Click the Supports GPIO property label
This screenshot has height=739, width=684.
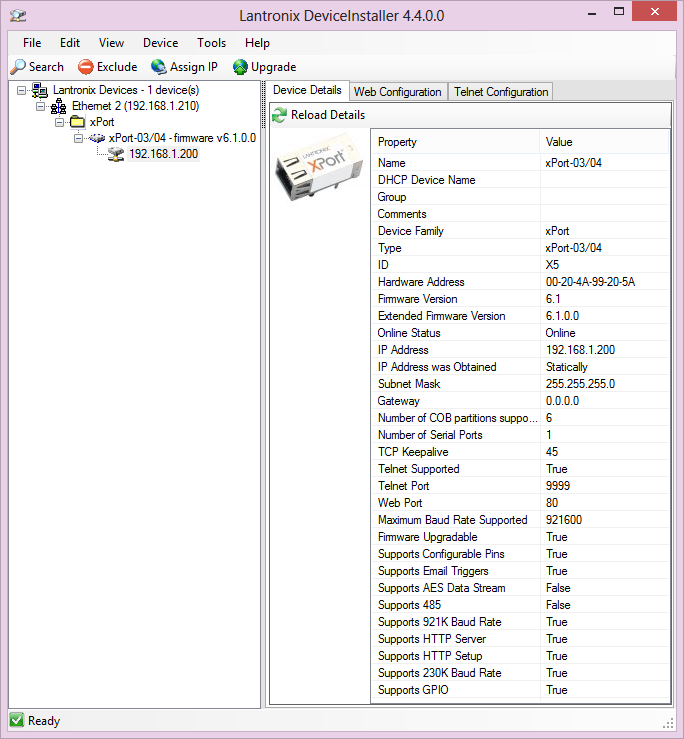pos(413,690)
